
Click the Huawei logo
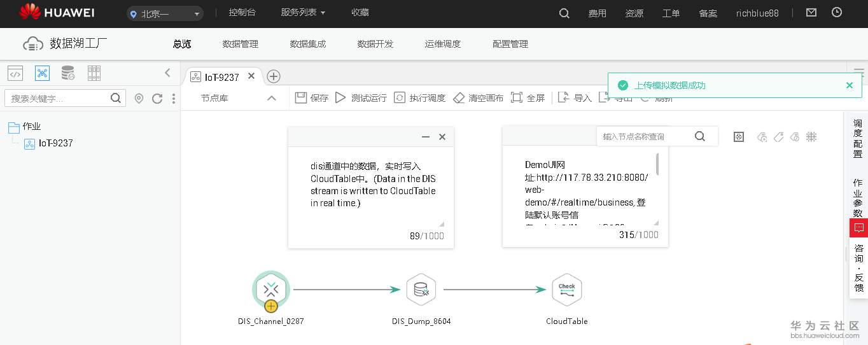coord(57,11)
